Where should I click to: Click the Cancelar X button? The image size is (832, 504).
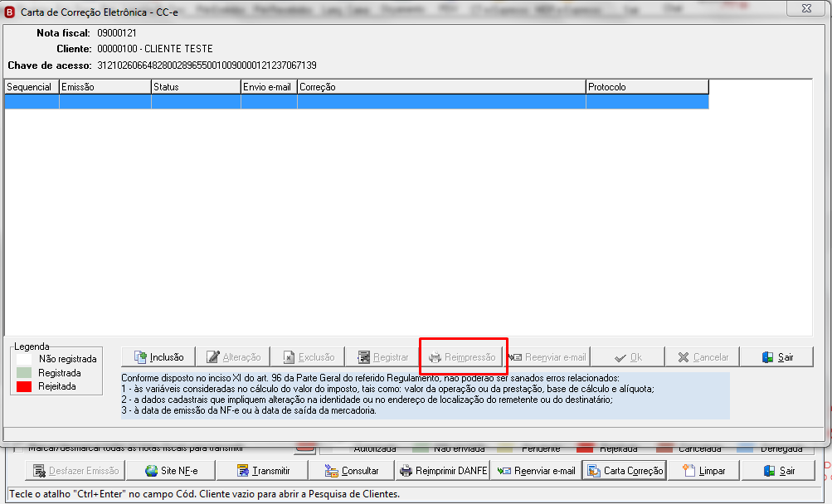[703, 357]
